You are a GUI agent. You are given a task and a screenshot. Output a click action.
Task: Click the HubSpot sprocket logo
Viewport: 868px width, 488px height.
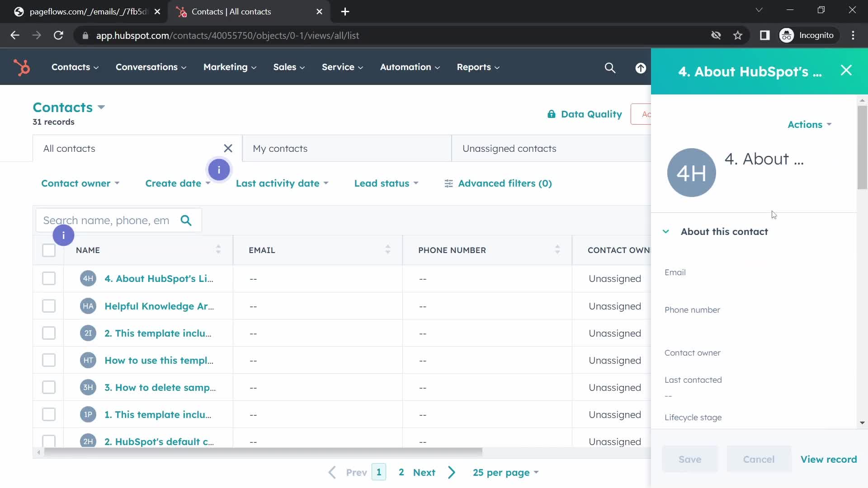coord(22,67)
